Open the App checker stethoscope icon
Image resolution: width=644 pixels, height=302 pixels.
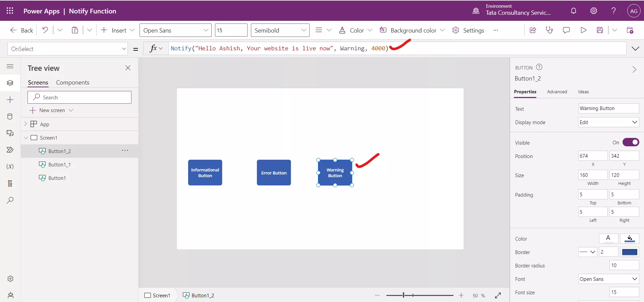point(549,30)
